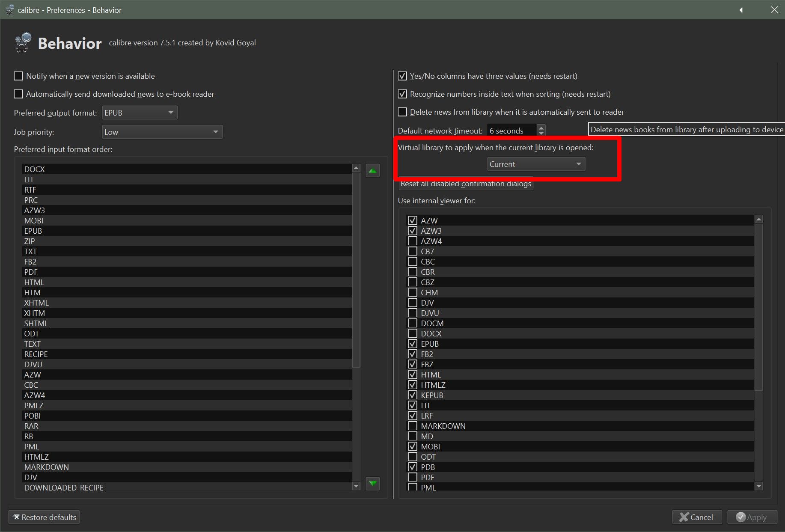The height and width of the screenshot is (532, 785).
Task: Click the Behavior gears icon in header
Action: tap(23, 43)
